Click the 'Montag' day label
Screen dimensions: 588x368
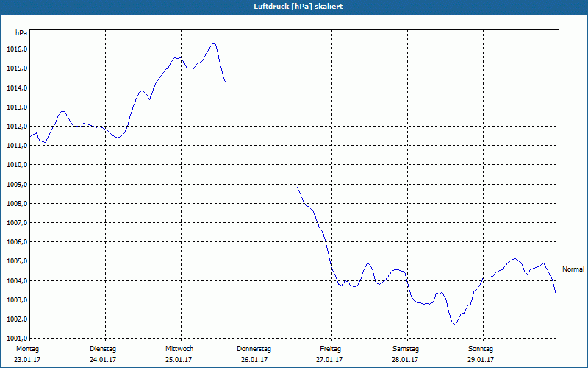27,349
